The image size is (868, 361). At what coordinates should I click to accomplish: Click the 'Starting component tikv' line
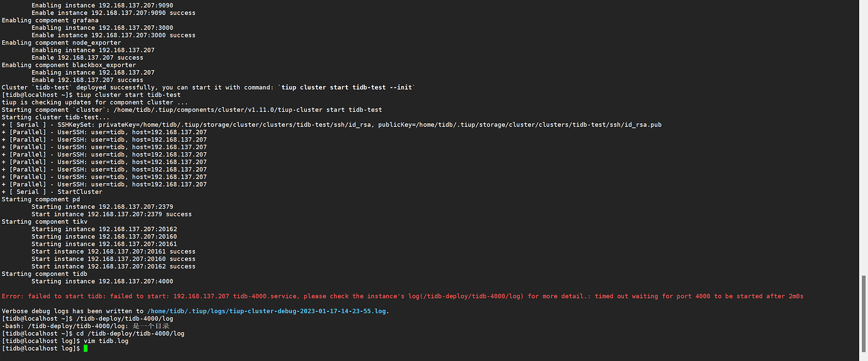[x=45, y=221]
